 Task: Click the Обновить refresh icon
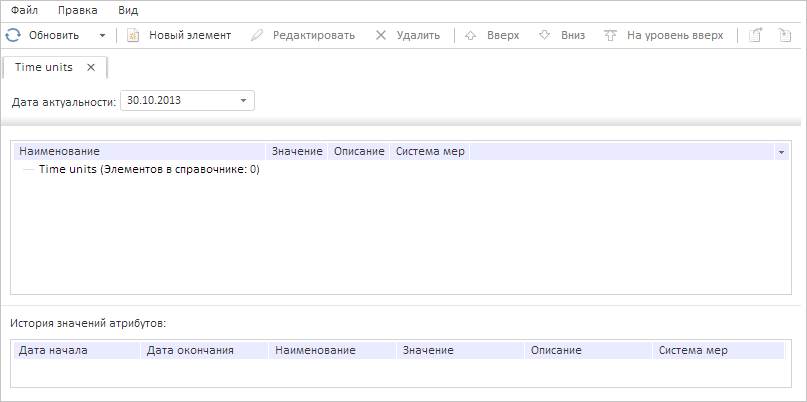point(13,35)
